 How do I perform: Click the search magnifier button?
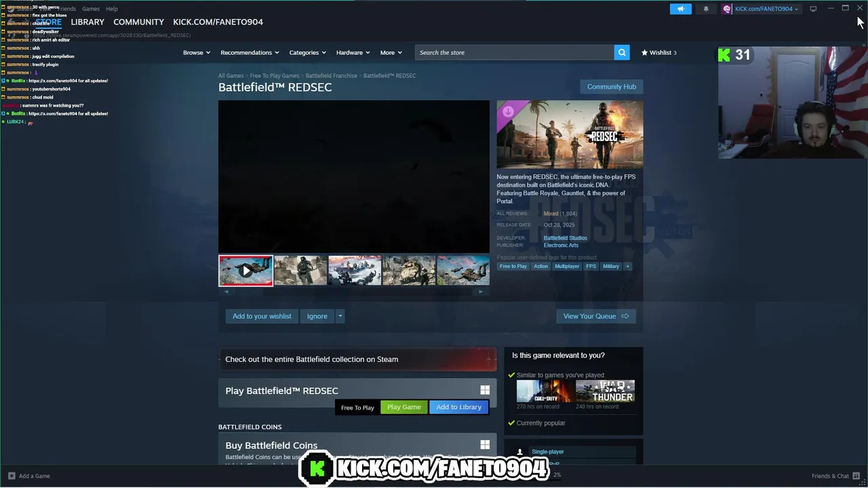(x=622, y=52)
